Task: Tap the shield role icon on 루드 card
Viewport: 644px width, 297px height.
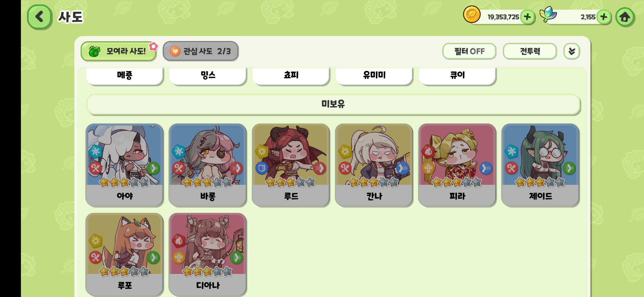Action: [262, 168]
